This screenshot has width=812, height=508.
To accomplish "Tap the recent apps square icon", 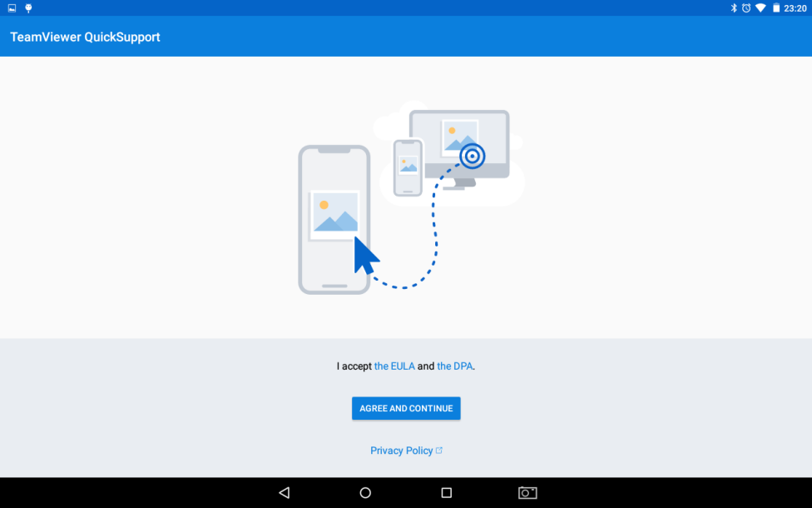I will coord(447,492).
